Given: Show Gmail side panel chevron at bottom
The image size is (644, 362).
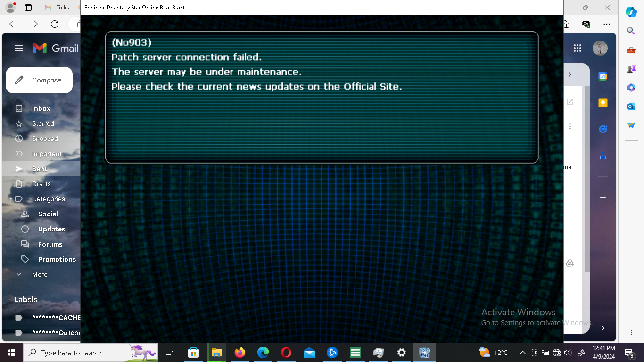Looking at the screenshot, I should coord(603,328).
